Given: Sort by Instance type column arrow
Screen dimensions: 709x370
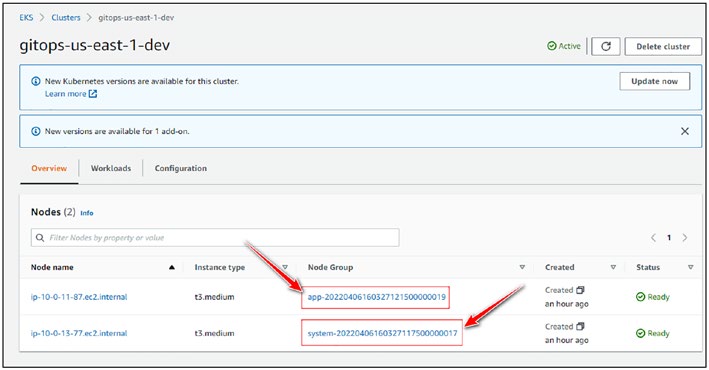Looking at the screenshot, I should (x=285, y=267).
